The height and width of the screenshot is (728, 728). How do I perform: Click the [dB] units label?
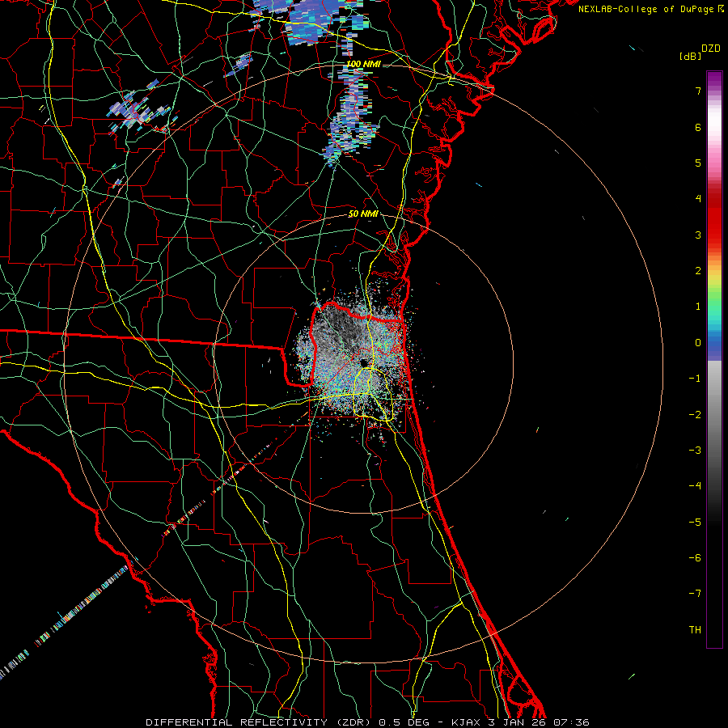690,56
